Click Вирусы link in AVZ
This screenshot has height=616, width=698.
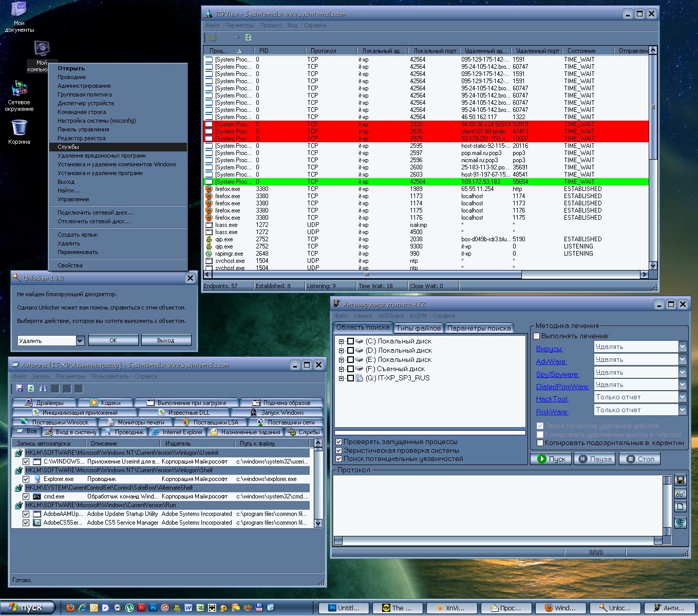tap(550, 349)
